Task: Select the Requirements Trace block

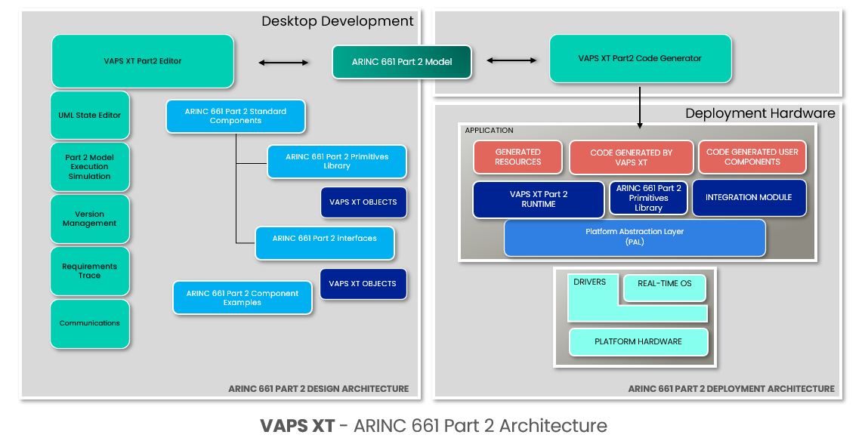Action: (89, 271)
